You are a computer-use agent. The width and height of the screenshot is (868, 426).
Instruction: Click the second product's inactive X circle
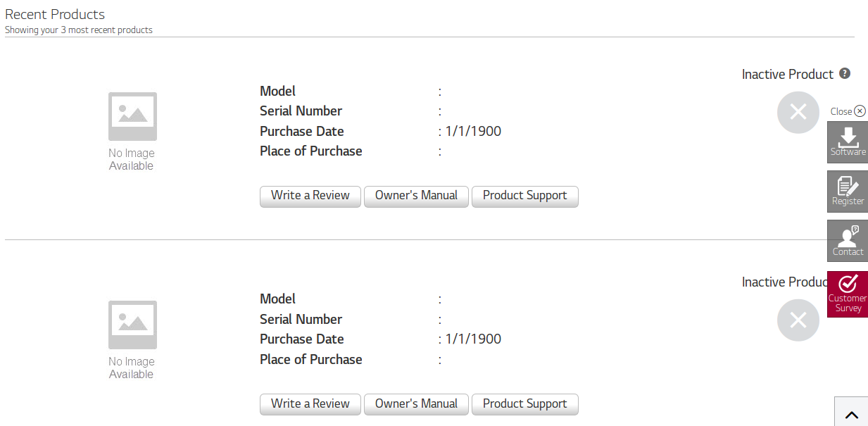798,320
